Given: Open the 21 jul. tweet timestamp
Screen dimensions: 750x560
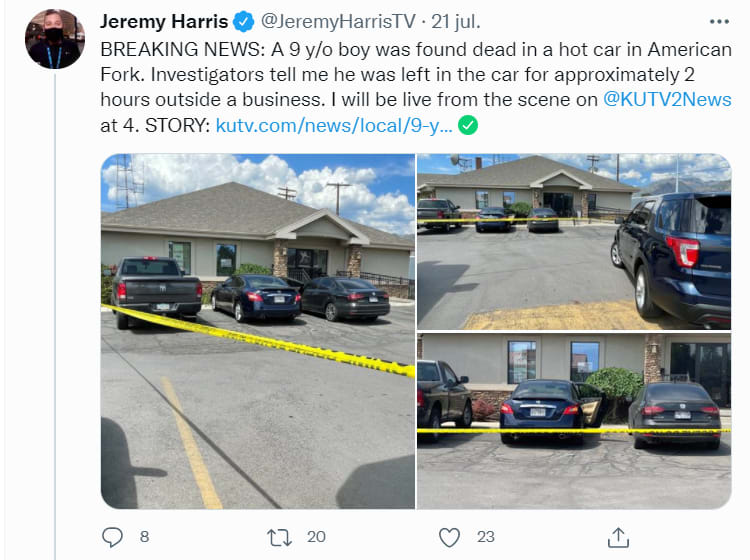Looking at the screenshot, I should pyautogui.click(x=455, y=22).
